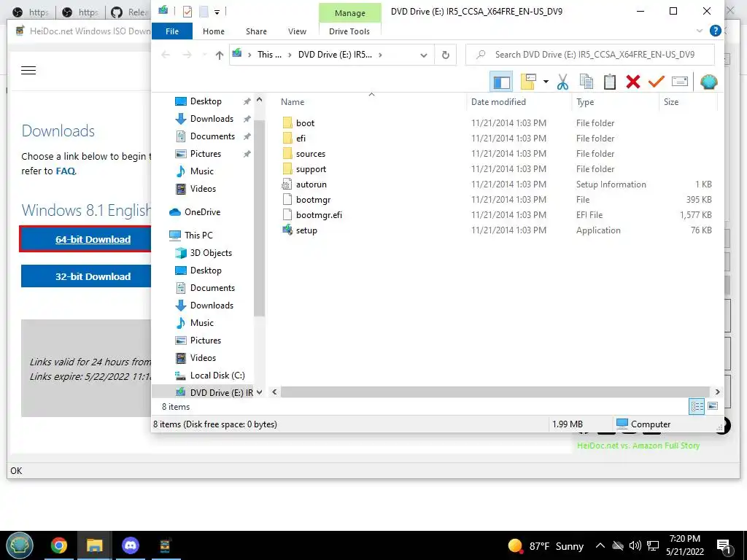This screenshot has height=560, width=747.
Task: Expand chevron after DVD Drive breadcrumb
Action: [x=380, y=55]
